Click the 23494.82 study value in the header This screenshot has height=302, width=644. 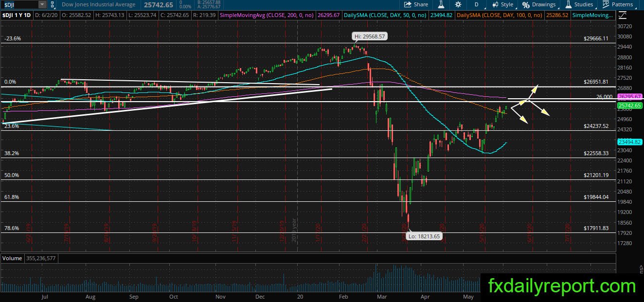pos(442,16)
